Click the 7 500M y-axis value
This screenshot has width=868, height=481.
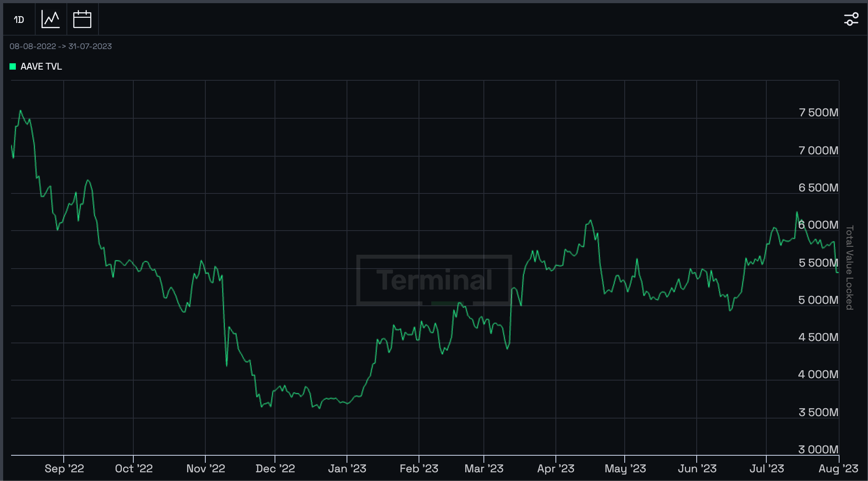tap(819, 113)
